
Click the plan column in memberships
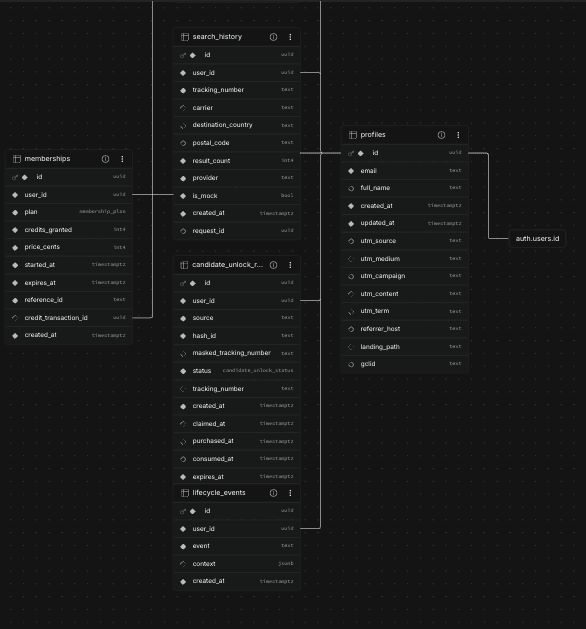pos(69,212)
